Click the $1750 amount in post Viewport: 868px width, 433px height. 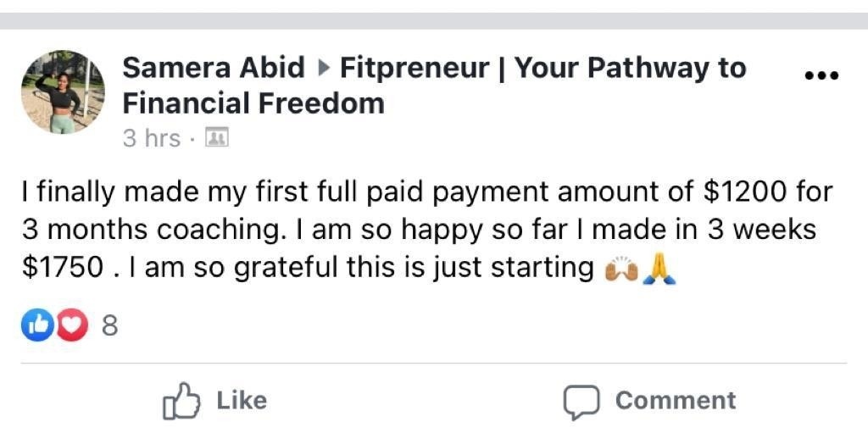tap(63, 269)
